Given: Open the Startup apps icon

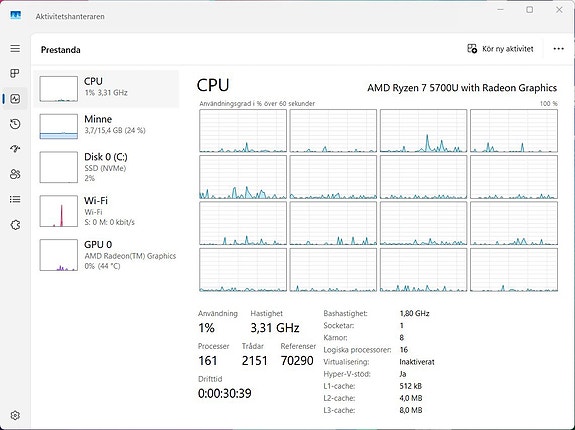Looking at the screenshot, I should (15, 148).
